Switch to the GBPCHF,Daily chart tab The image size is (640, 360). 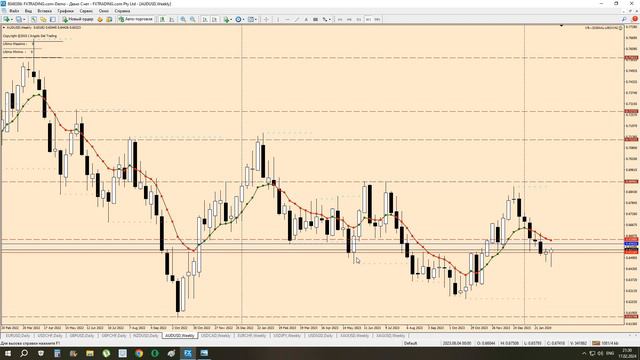pyautogui.click(x=114, y=336)
